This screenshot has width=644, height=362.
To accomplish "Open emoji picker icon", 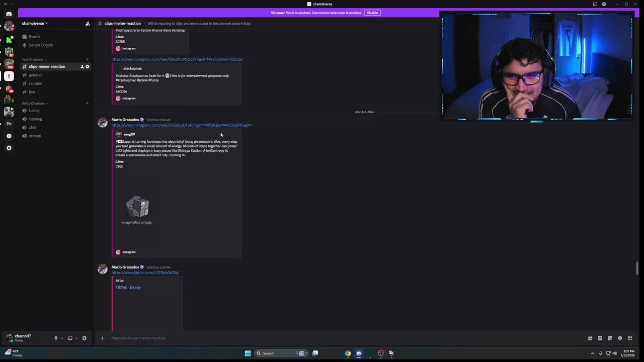I will tap(620, 338).
